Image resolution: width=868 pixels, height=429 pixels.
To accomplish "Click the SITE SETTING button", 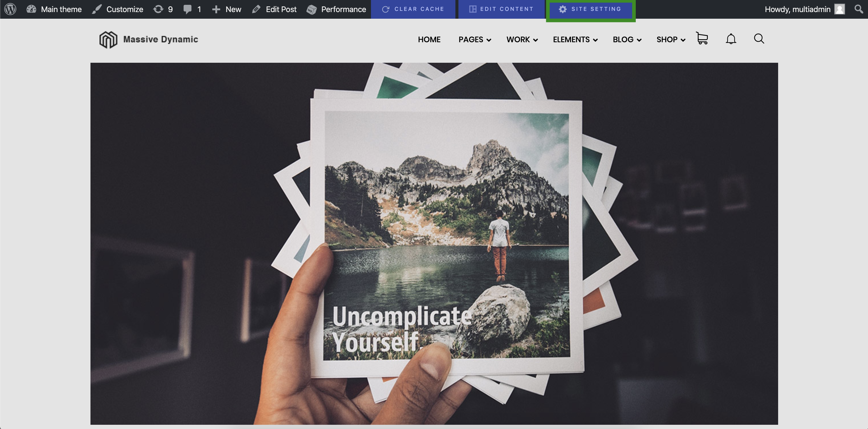I will click(x=591, y=9).
